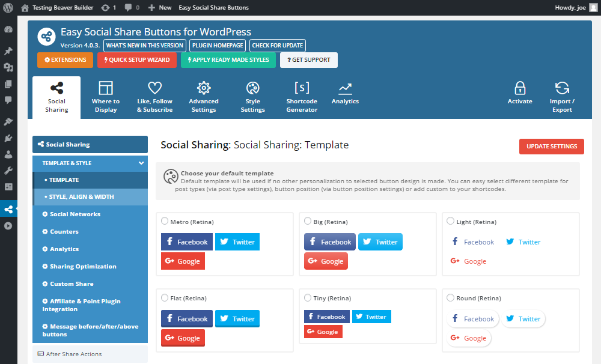Click Check For Update button
Screen dimensions: 601x364
(x=278, y=46)
